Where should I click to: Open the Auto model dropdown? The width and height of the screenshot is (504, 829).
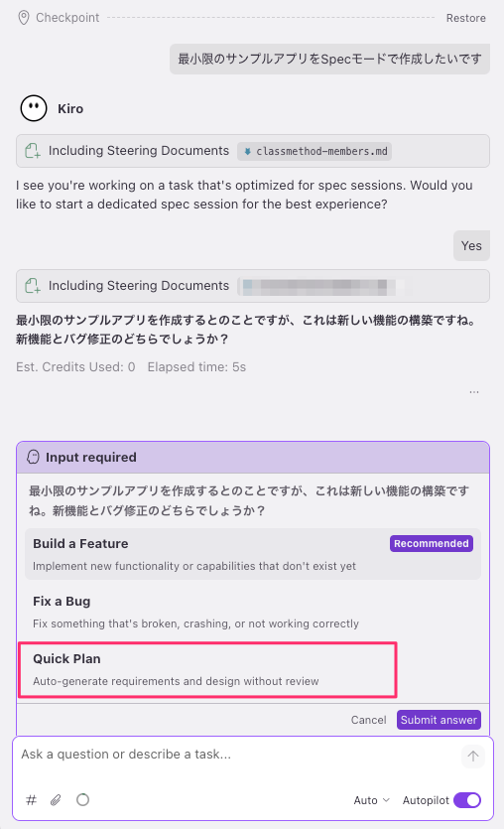point(371,800)
